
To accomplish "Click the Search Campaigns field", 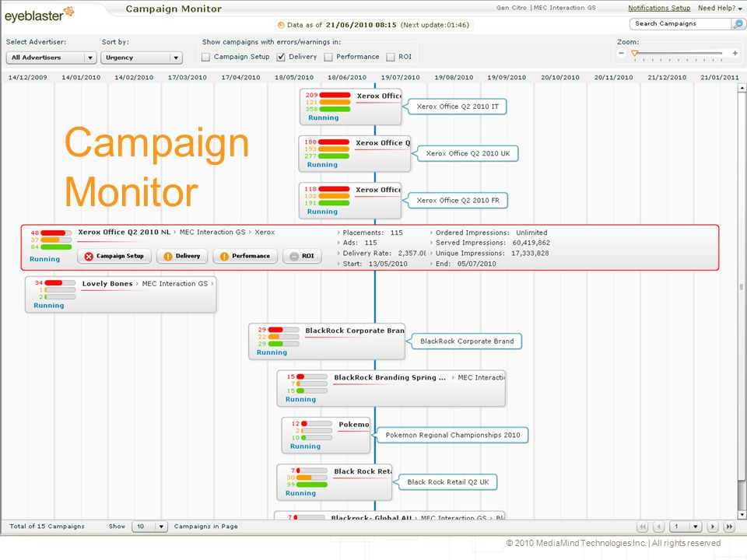I will pyautogui.click(x=680, y=24).
